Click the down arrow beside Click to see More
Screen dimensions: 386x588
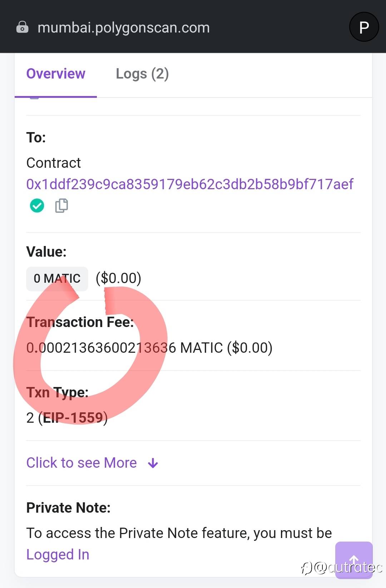[153, 463]
